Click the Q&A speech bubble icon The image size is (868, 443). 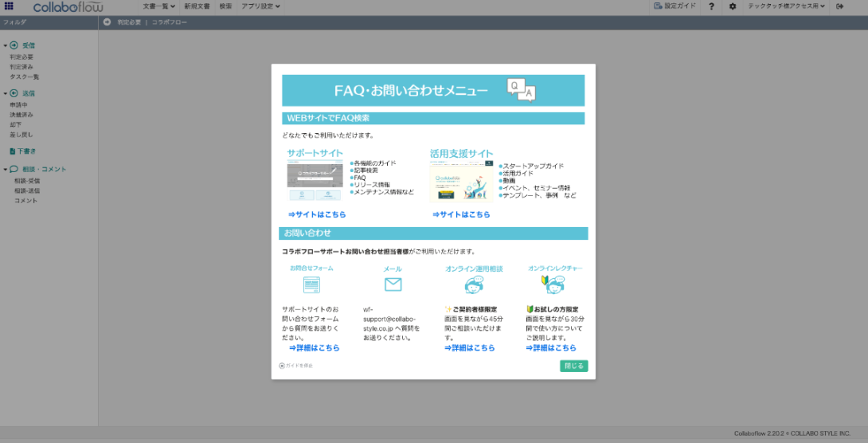click(x=521, y=90)
